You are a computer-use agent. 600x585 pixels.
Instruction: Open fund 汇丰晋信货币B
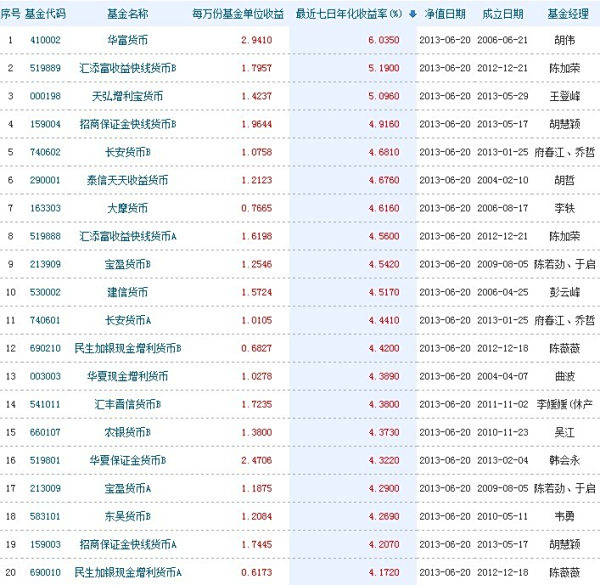[127, 404]
